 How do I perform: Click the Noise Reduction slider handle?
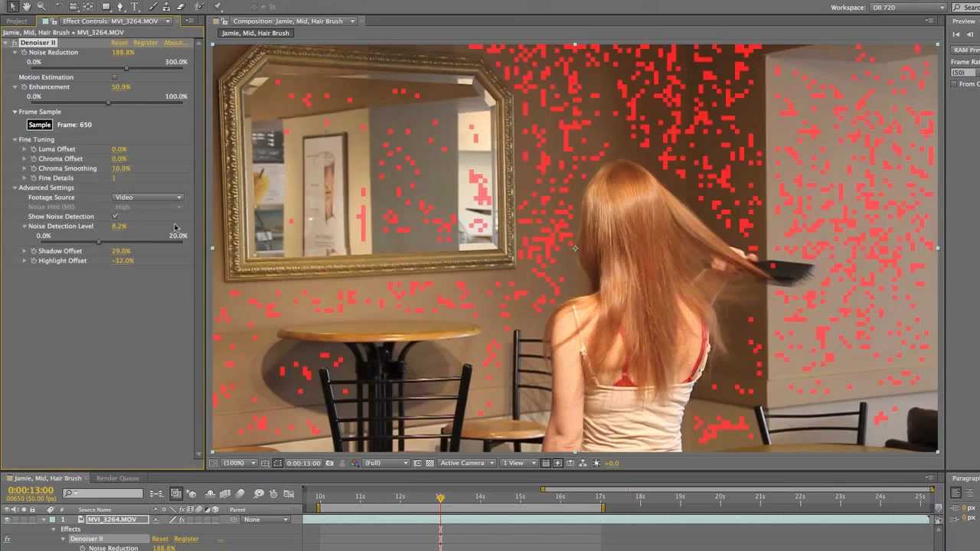click(x=126, y=68)
